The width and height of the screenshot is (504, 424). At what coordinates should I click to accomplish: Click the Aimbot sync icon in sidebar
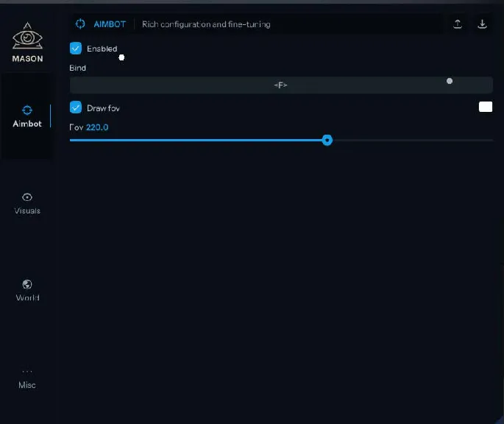tap(27, 110)
